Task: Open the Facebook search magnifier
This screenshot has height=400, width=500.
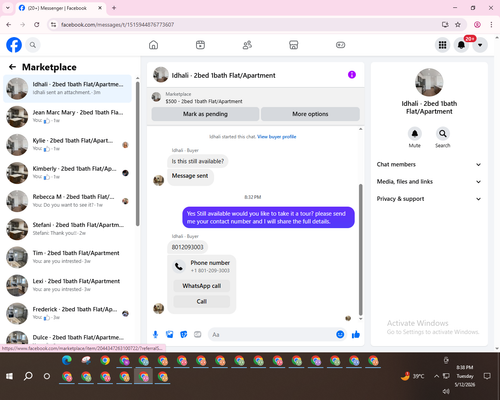Action: coord(33,45)
